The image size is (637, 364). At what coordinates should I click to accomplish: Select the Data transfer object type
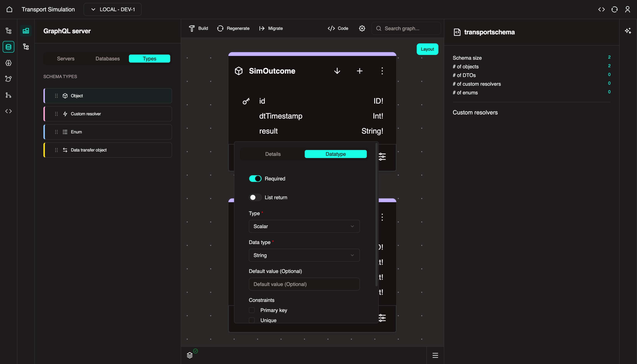(108, 150)
